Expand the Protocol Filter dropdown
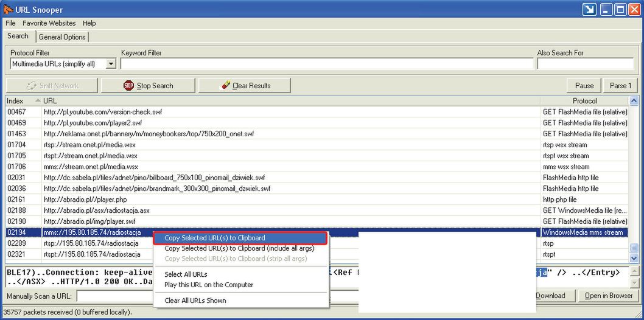The height and width of the screenshot is (320, 644). click(111, 64)
